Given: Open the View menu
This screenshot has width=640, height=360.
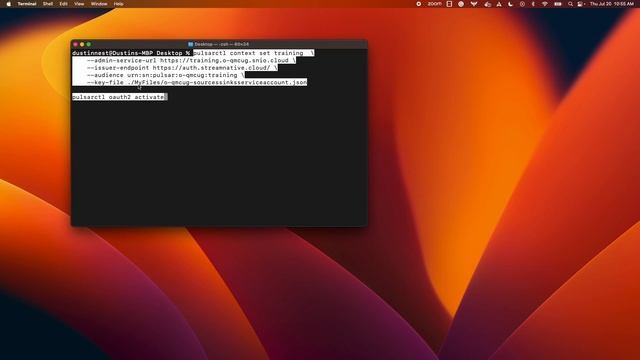Looking at the screenshot, I should tap(79, 4).
